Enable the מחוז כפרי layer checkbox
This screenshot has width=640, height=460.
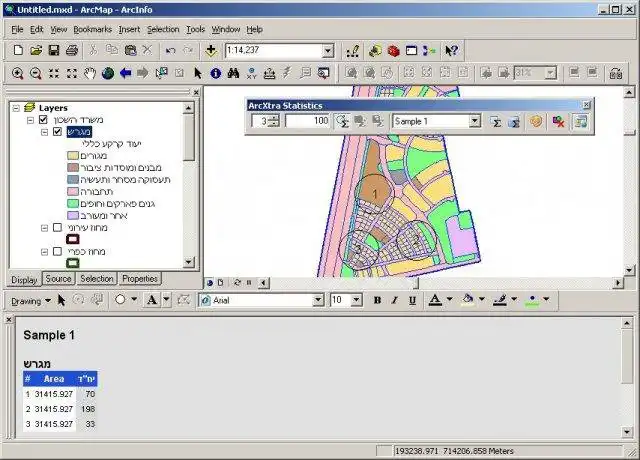pos(57,251)
